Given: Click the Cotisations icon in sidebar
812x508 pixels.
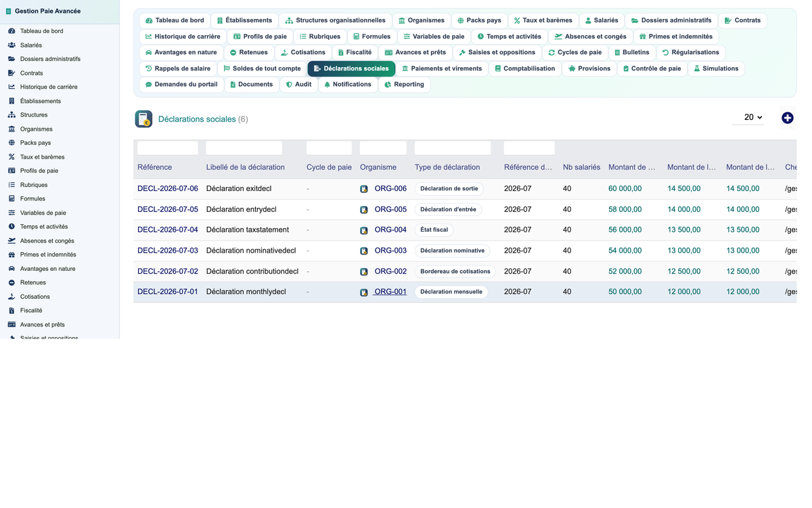Looking at the screenshot, I should coord(12,297).
